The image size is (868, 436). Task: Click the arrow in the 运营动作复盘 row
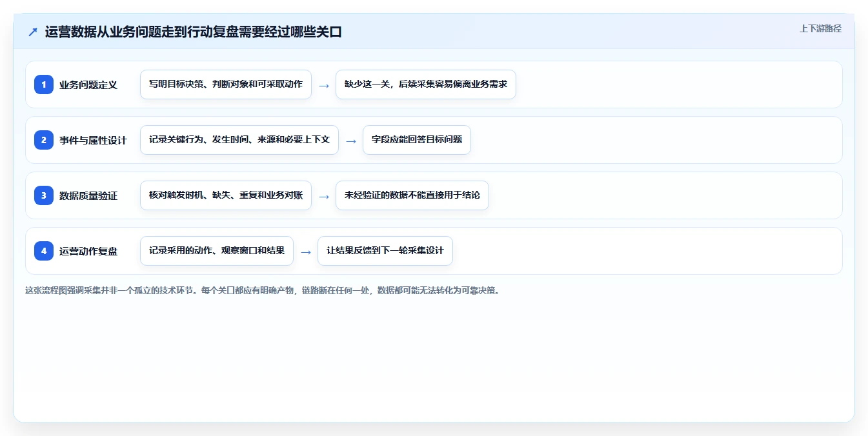(306, 252)
